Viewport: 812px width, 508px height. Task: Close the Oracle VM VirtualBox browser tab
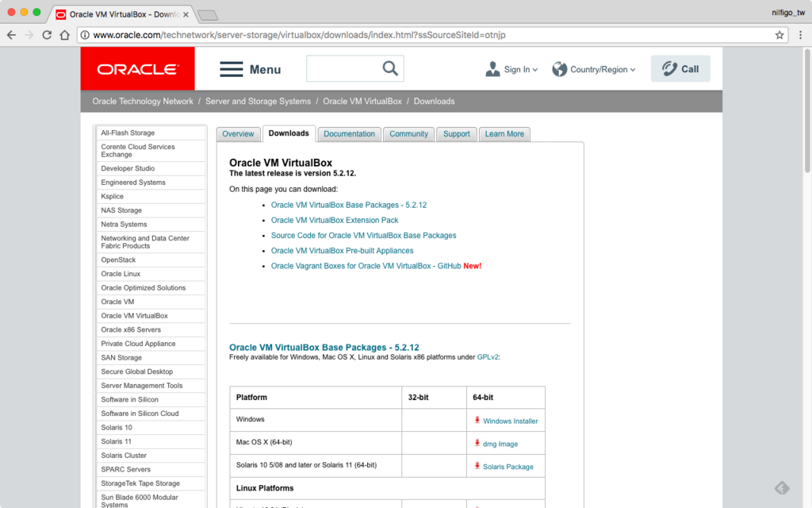pyautogui.click(x=186, y=14)
